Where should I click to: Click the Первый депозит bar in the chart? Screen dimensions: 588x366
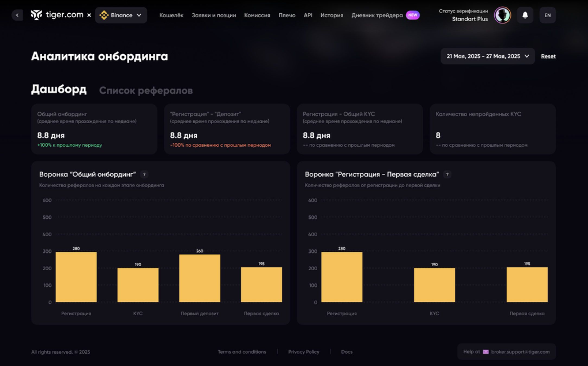coord(200,278)
